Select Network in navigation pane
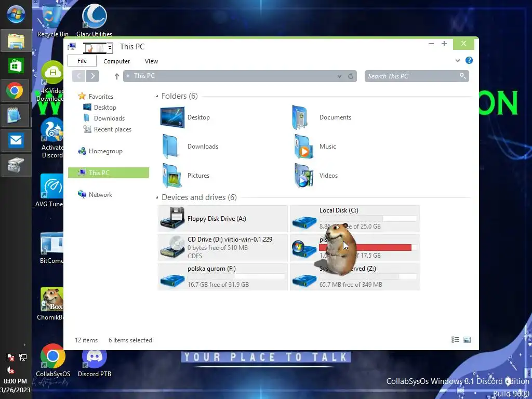 click(x=95, y=195)
